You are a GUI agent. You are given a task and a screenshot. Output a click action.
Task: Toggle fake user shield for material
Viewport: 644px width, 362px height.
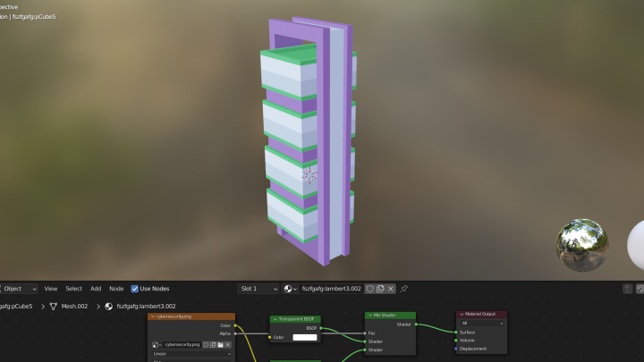click(x=370, y=289)
